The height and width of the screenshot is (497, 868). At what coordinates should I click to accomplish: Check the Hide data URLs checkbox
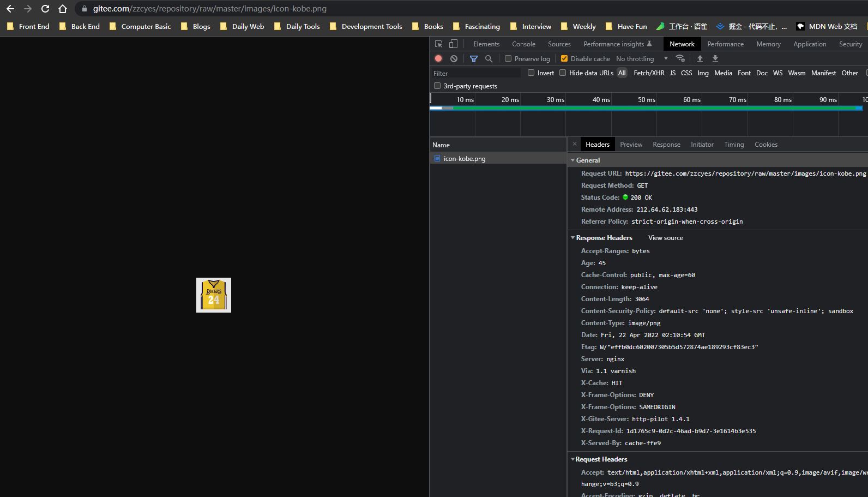(563, 73)
